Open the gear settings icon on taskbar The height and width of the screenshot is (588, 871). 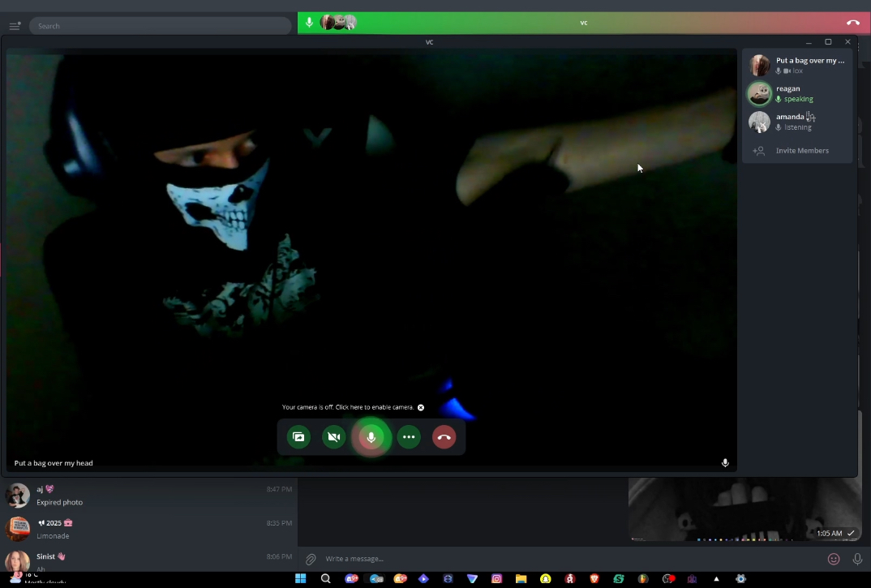(x=741, y=578)
